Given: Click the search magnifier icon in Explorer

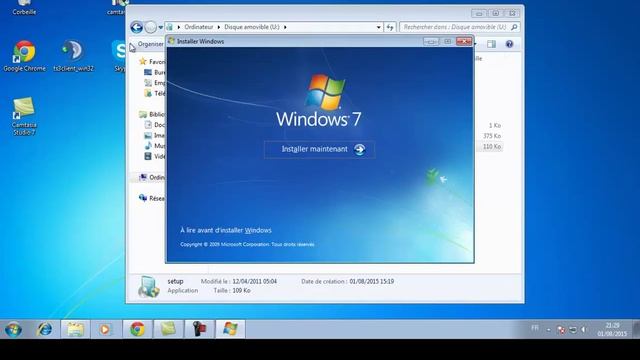Looking at the screenshot, I should [514, 27].
